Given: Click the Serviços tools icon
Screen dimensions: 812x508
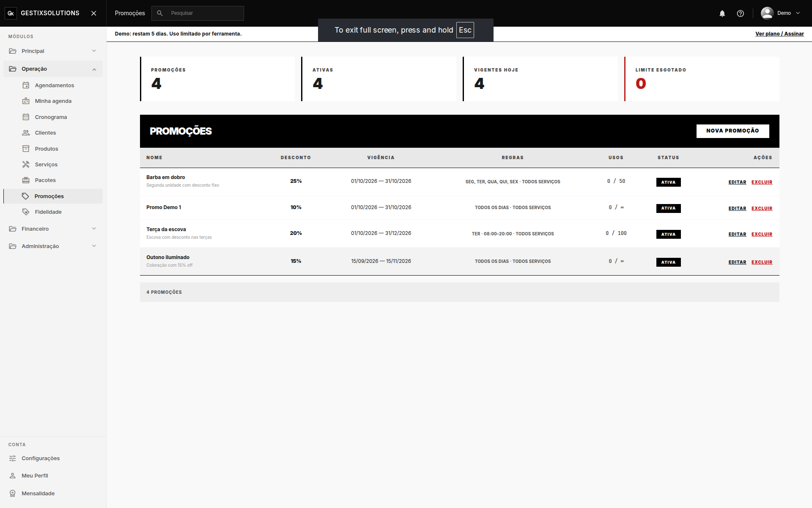Looking at the screenshot, I should tap(26, 164).
